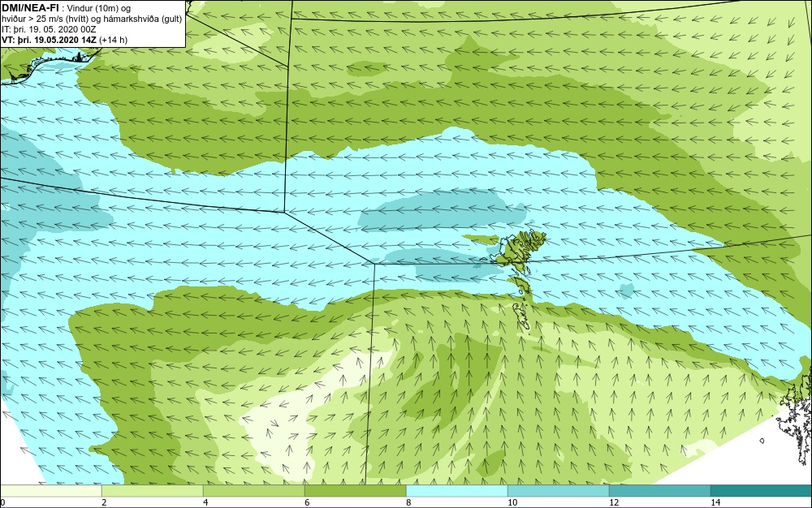Click the 4–6 m/s green color swatch
This screenshot has width=812, height=508.
pos(253,491)
